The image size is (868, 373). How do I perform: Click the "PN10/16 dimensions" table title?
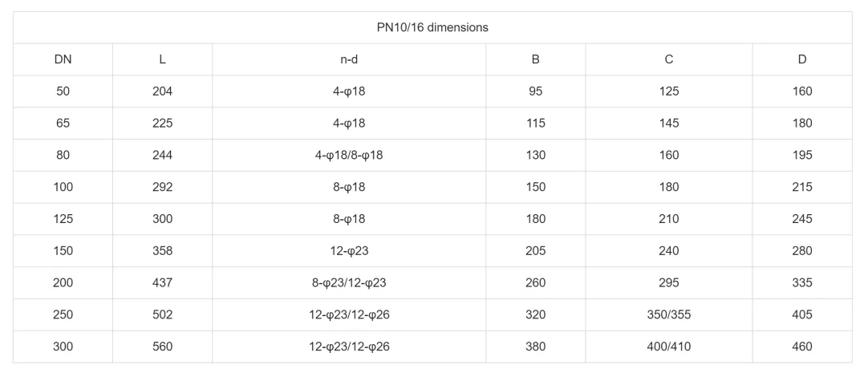coord(432,27)
